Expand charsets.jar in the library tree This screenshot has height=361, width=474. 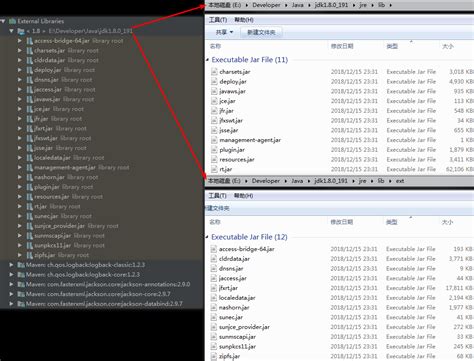pyautogui.click(x=20, y=50)
